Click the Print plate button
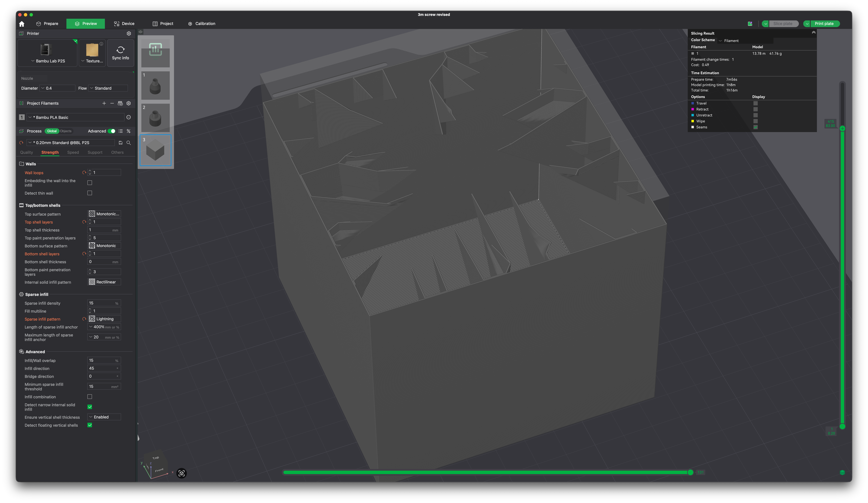Screen dimensions: 868x503 tap(825, 24)
